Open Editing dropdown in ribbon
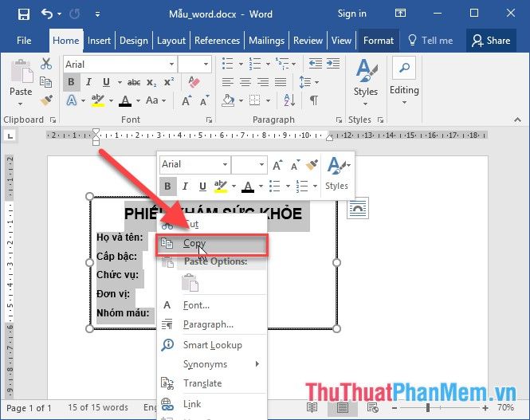 pos(404,81)
